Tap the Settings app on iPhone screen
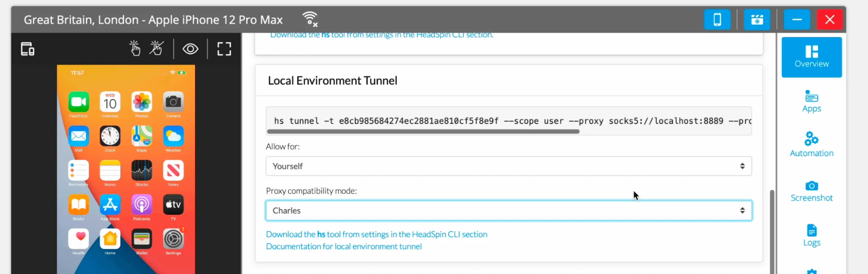The image size is (868, 274). click(x=173, y=240)
